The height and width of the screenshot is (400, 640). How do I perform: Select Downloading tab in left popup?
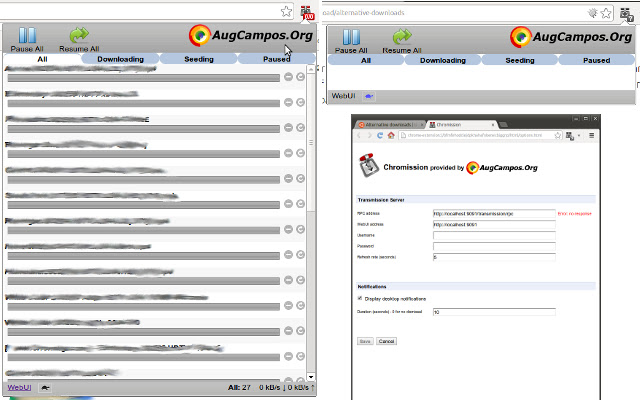point(120,59)
